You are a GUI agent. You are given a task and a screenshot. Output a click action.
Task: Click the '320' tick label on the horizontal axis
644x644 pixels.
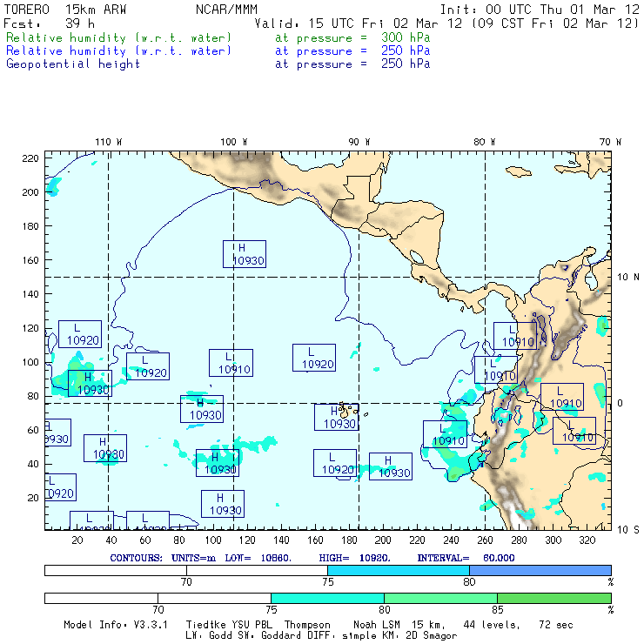click(587, 540)
